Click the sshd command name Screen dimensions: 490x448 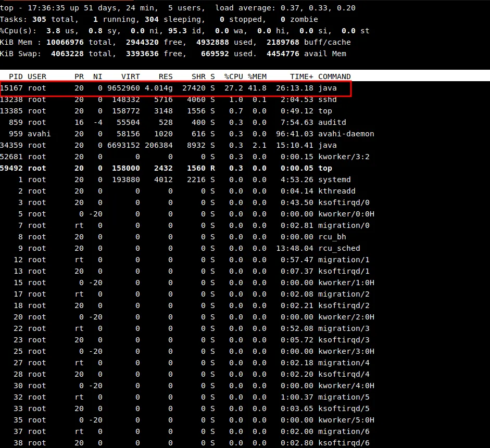click(328, 99)
